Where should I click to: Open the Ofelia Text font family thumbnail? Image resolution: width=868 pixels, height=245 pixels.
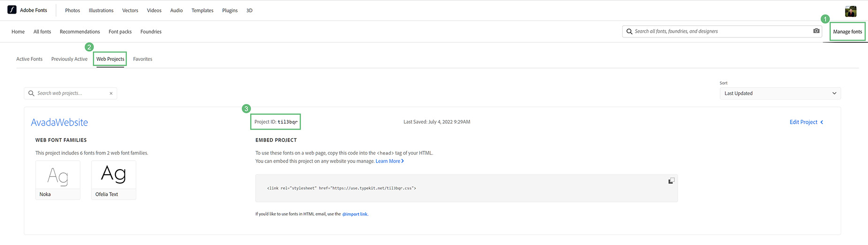tap(114, 180)
